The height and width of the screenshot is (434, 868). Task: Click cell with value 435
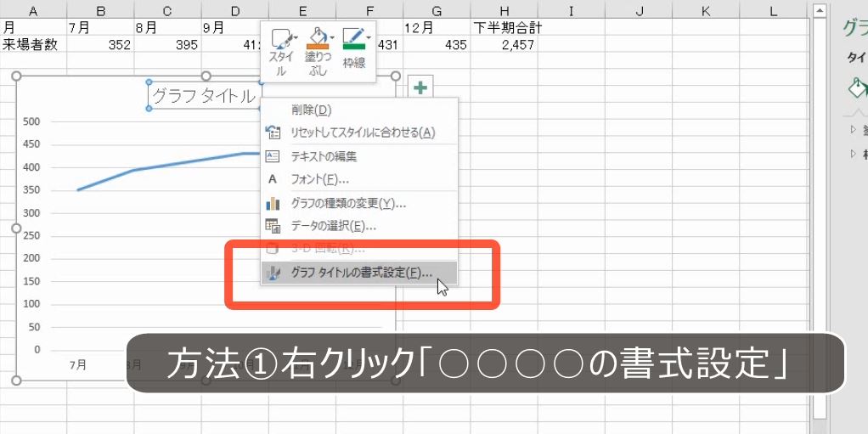[437, 45]
